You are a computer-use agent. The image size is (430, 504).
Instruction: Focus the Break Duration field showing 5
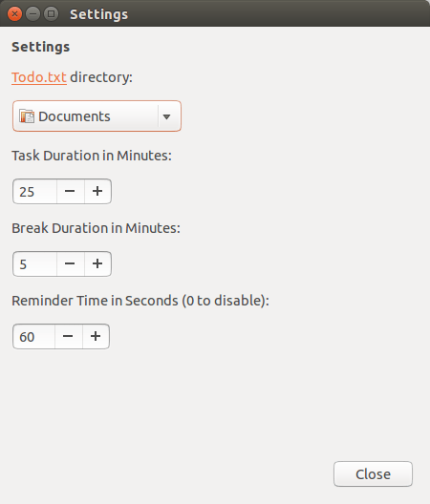(34, 263)
